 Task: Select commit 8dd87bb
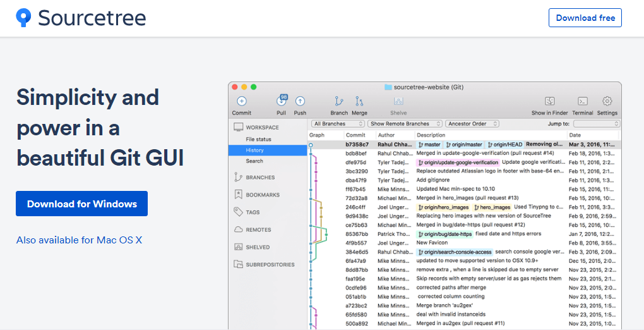(x=464, y=270)
